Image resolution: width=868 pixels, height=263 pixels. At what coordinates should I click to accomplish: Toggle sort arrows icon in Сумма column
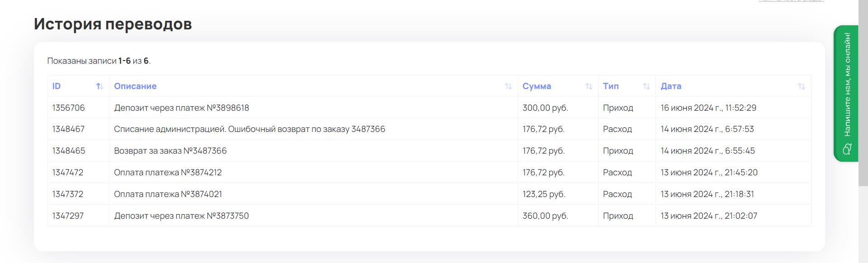point(589,86)
